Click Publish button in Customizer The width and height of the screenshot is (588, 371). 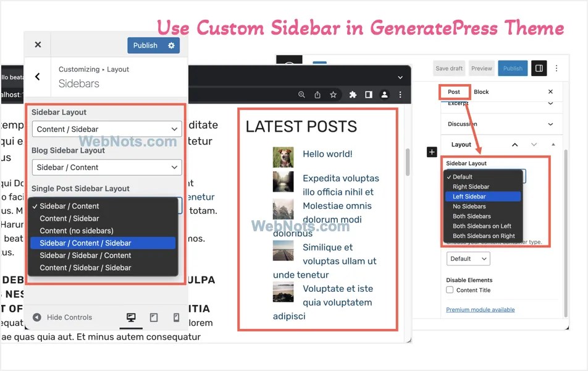[146, 45]
